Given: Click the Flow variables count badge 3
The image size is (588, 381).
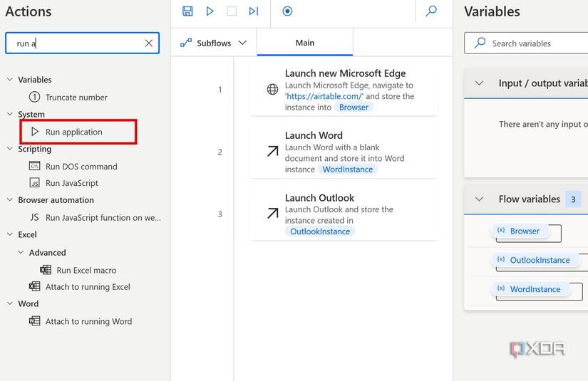Looking at the screenshot, I should click(x=573, y=199).
